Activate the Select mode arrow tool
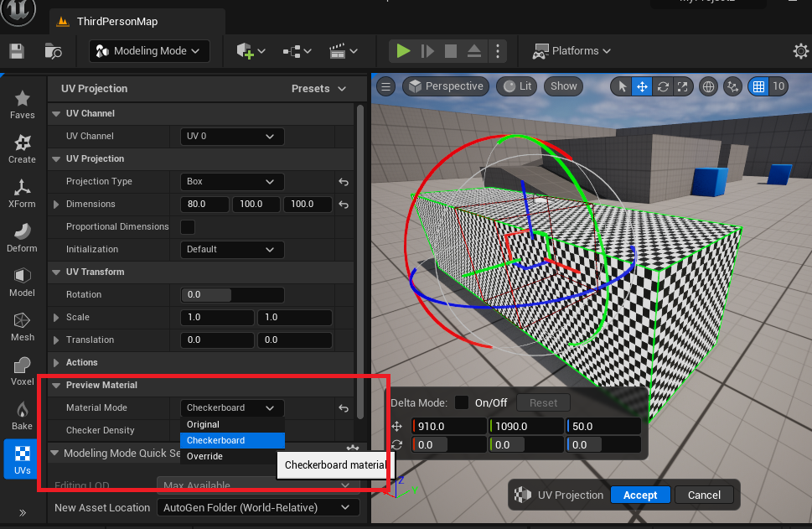Image resolution: width=812 pixels, height=529 pixels. pyautogui.click(x=622, y=86)
